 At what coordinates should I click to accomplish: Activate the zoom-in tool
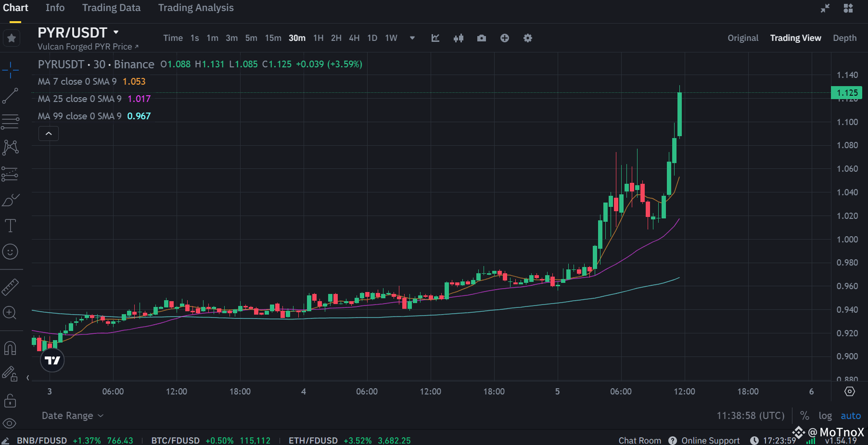(10, 313)
